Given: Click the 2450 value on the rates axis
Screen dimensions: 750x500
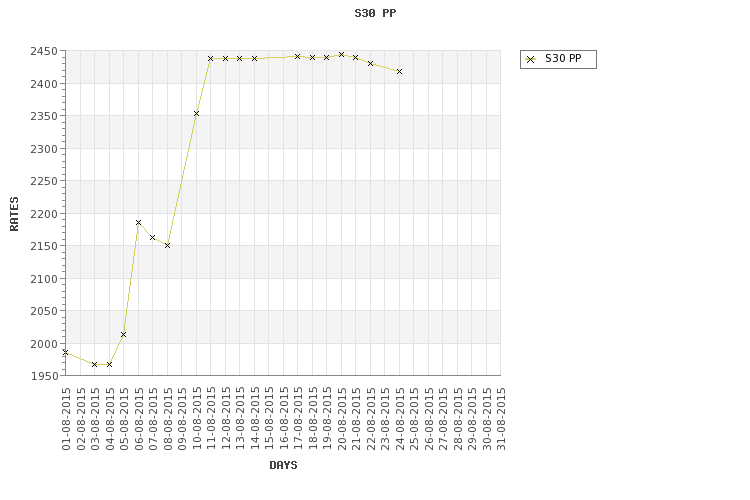Looking at the screenshot, I should pyautogui.click(x=44, y=51).
